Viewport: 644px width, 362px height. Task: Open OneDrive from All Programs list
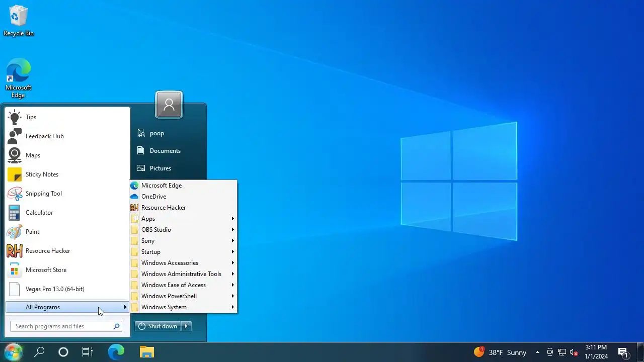click(183, 197)
